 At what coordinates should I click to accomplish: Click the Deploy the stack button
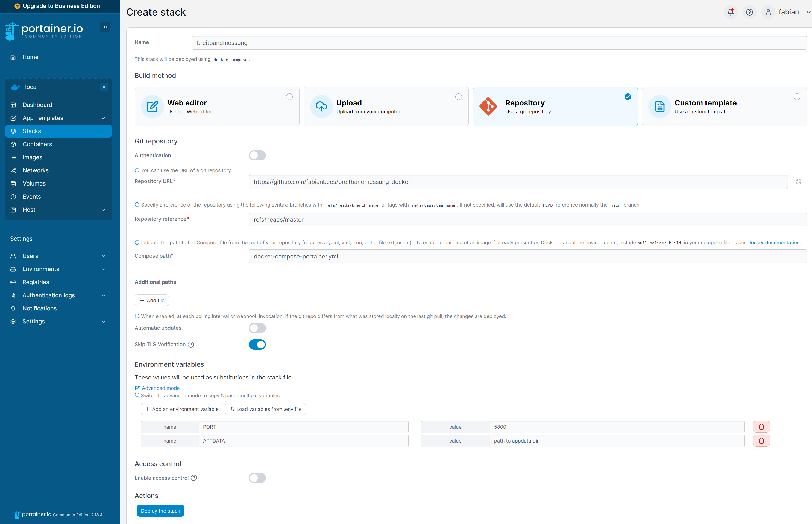(160, 510)
